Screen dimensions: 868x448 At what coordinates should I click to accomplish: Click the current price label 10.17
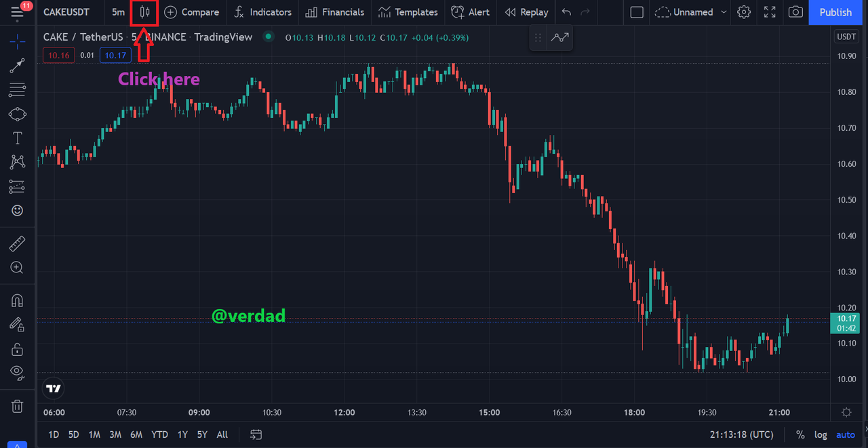(x=846, y=323)
